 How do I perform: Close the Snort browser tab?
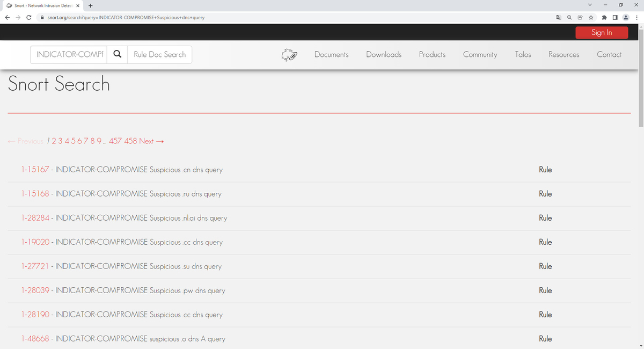pyautogui.click(x=77, y=5)
